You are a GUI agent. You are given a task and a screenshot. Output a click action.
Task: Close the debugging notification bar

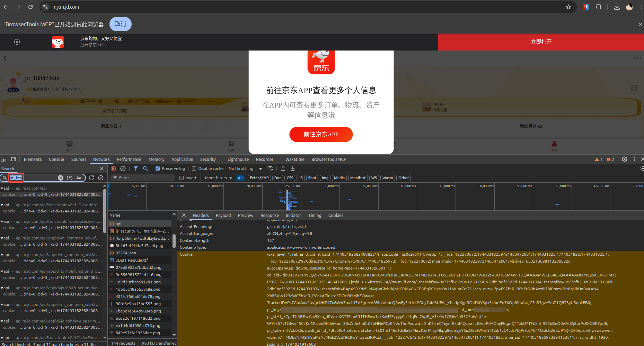click(x=640, y=24)
